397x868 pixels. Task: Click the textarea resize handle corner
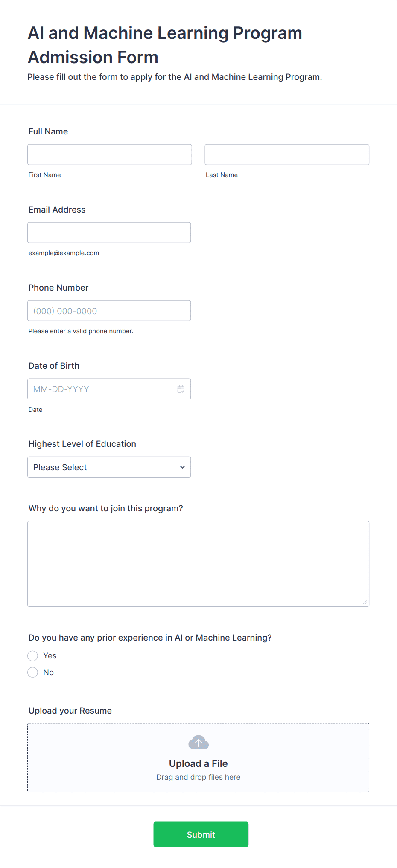365,602
